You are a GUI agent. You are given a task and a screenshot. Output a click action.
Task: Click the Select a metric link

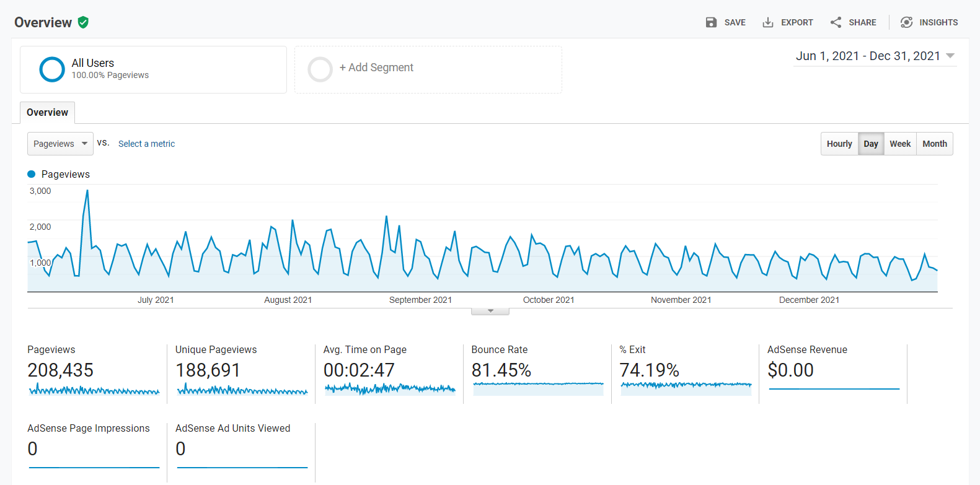pos(146,144)
